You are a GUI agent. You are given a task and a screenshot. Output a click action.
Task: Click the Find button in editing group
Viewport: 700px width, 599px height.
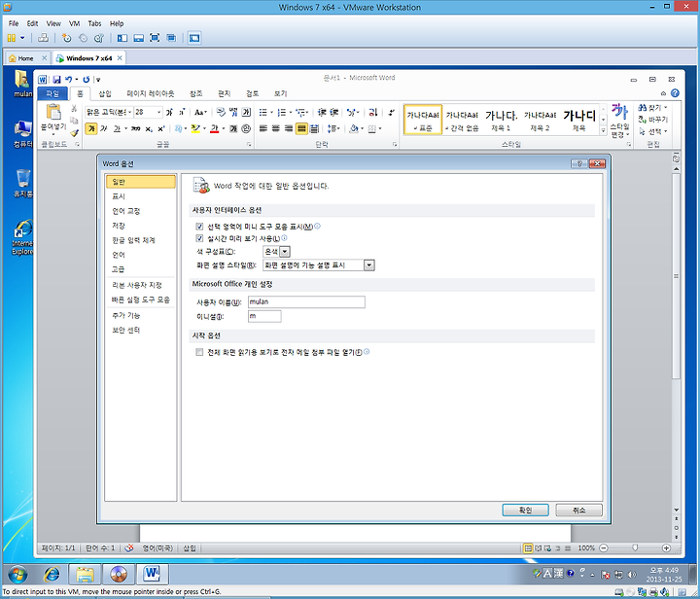653,108
